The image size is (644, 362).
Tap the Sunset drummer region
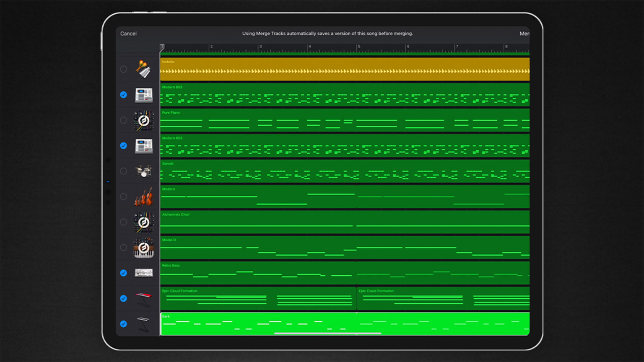coord(345,171)
